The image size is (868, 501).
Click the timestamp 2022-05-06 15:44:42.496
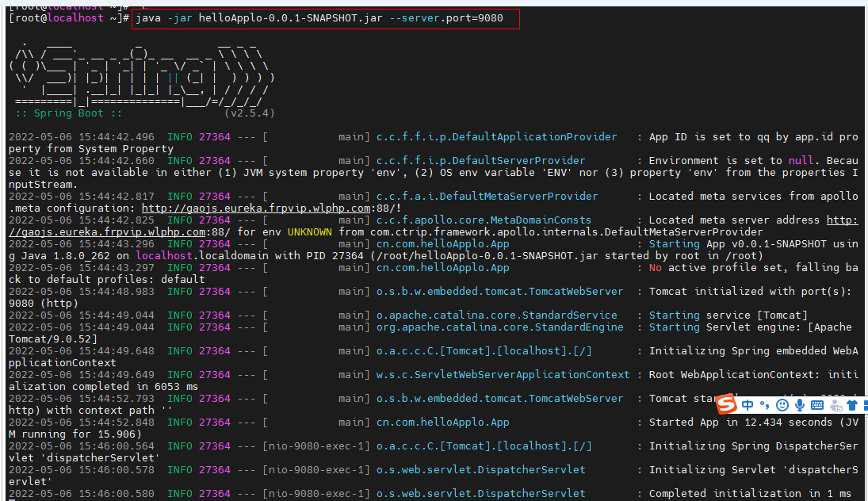82,136
